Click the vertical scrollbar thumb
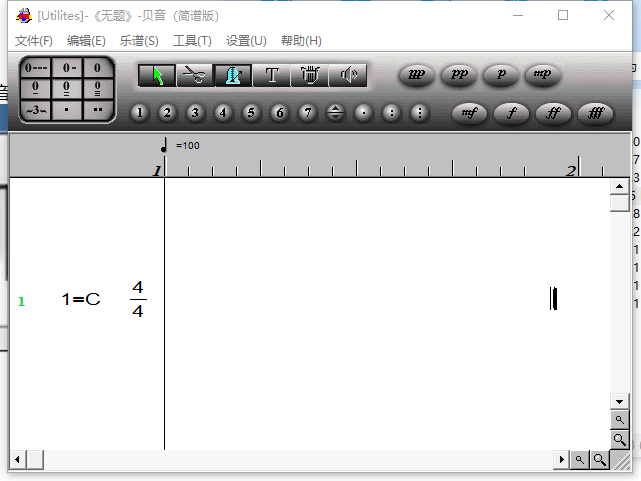The height and width of the screenshot is (481, 641). 619,204
